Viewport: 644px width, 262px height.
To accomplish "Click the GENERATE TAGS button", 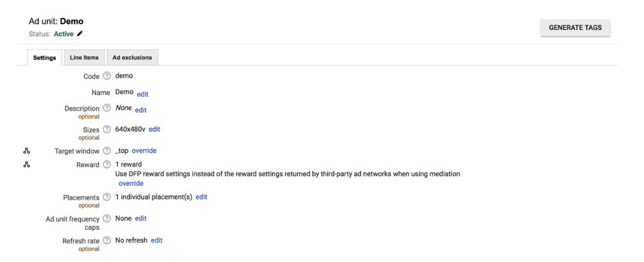I will coord(575,28).
